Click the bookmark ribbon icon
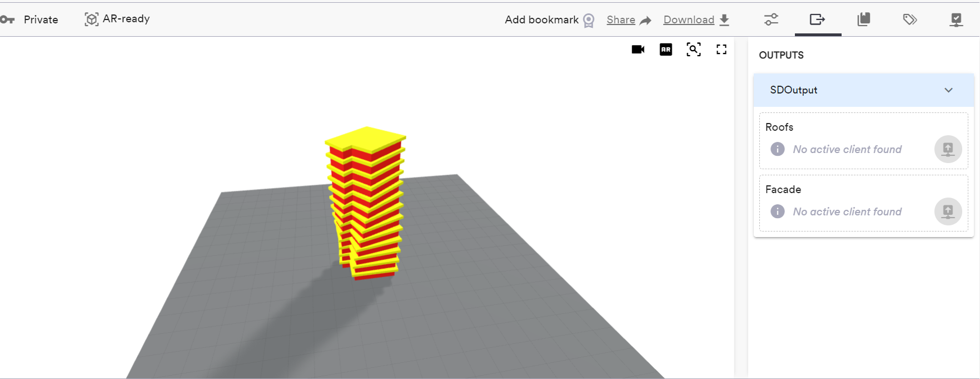The image size is (980, 379). (x=589, y=21)
